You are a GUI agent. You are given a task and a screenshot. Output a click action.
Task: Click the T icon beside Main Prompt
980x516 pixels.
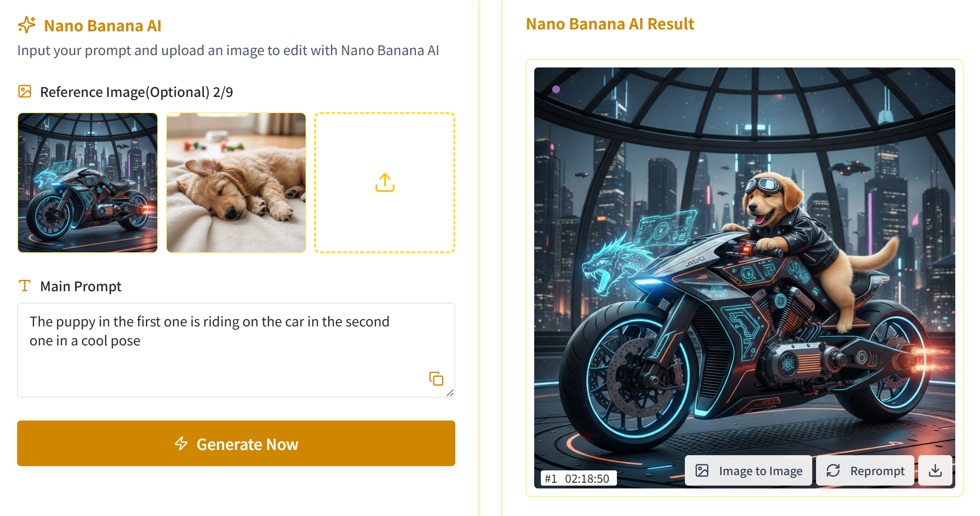25,286
